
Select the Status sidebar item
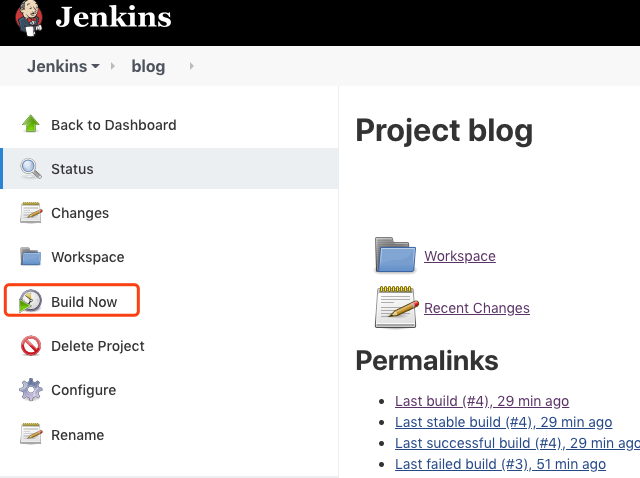169,169
